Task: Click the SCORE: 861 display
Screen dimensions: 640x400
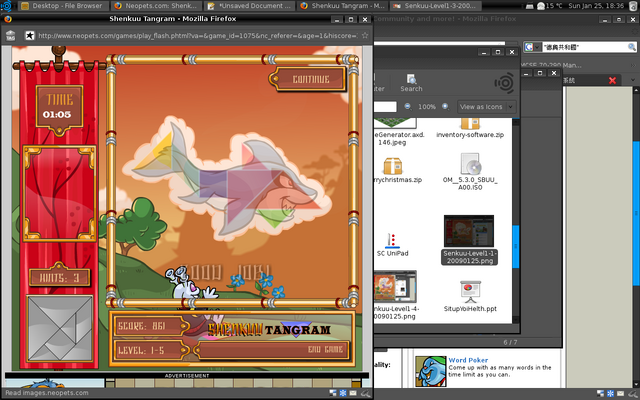Action: (149, 326)
